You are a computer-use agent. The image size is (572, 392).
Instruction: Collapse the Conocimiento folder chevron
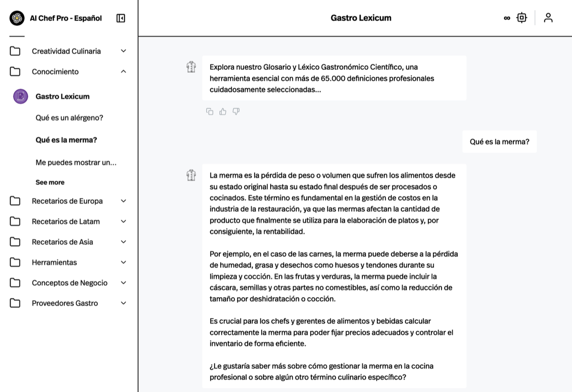tap(123, 72)
